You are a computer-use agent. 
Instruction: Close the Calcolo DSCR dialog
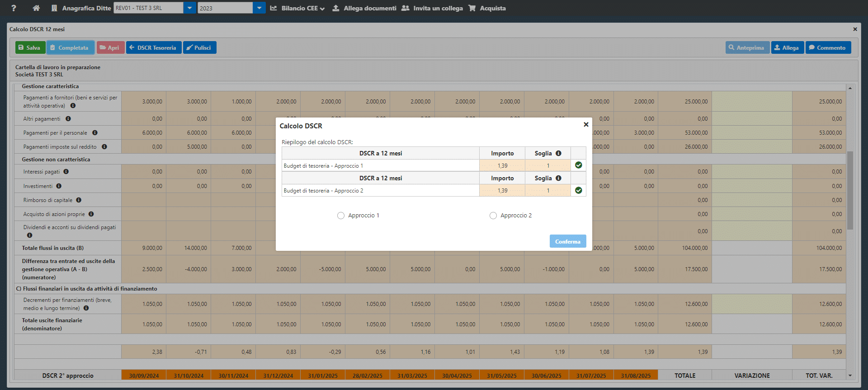tap(586, 124)
